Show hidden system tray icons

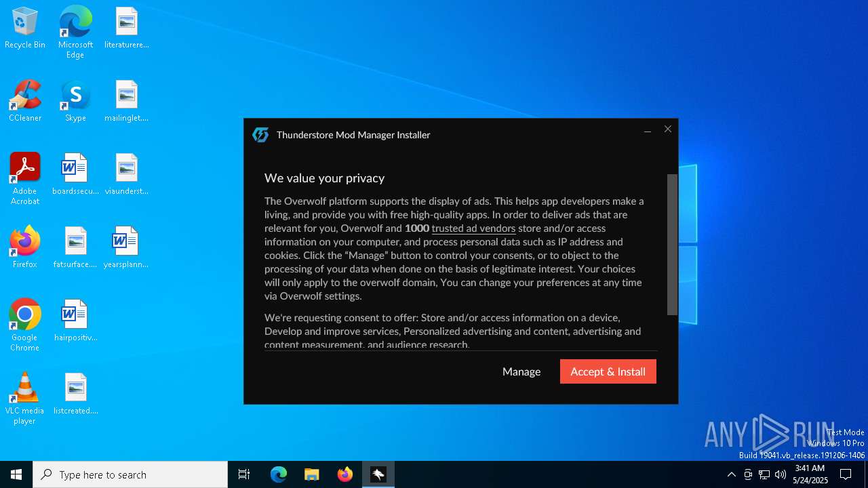(x=731, y=474)
